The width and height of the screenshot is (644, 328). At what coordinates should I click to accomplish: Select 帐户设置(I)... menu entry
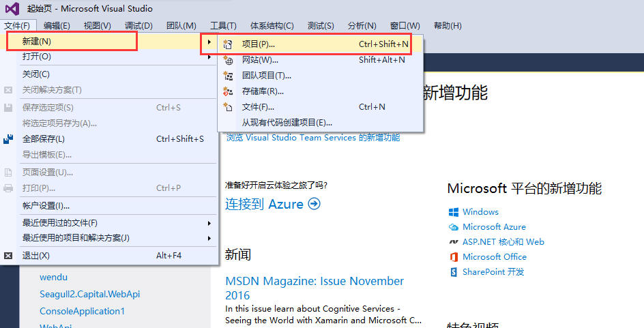pyautogui.click(x=109, y=206)
